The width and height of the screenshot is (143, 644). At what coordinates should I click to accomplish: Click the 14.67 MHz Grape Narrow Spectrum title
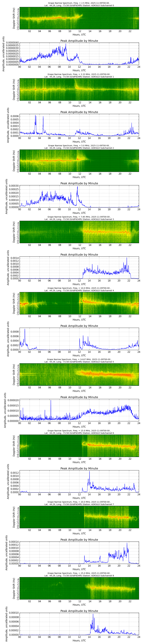point(79,360)
